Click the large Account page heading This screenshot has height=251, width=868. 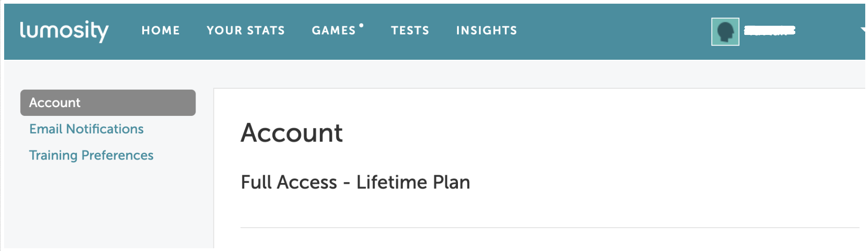(292, 133)
